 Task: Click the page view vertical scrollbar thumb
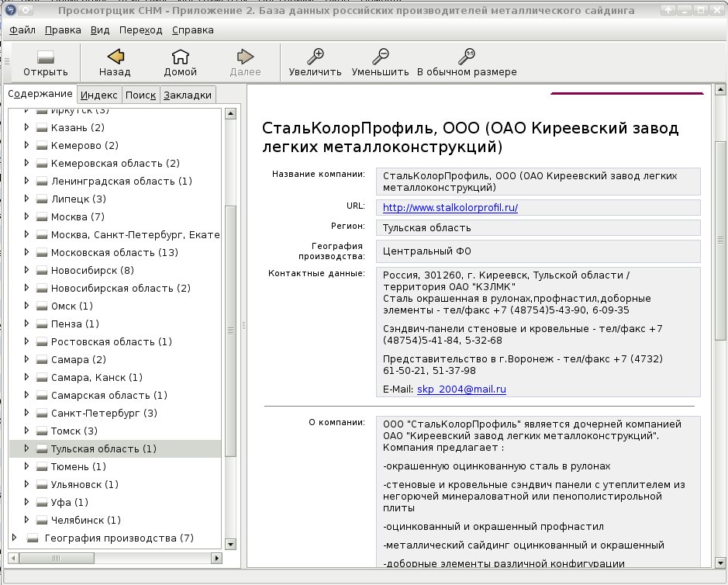(x=720, y=241)
